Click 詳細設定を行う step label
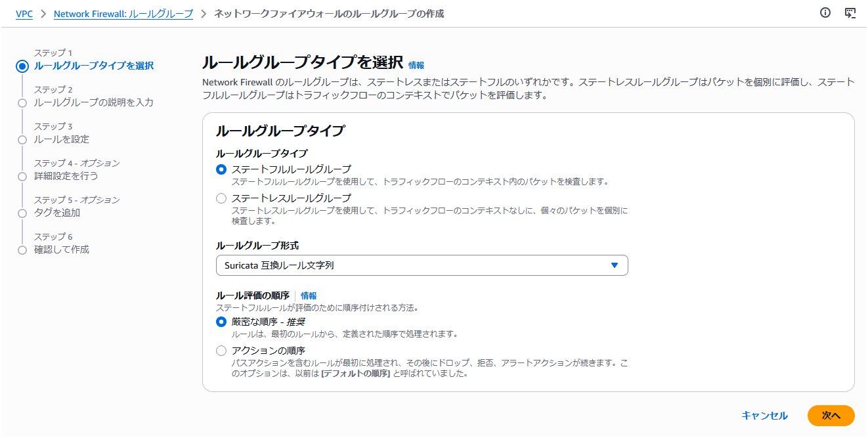The width and height of the screenshot is (868, 438). point(66,176)
